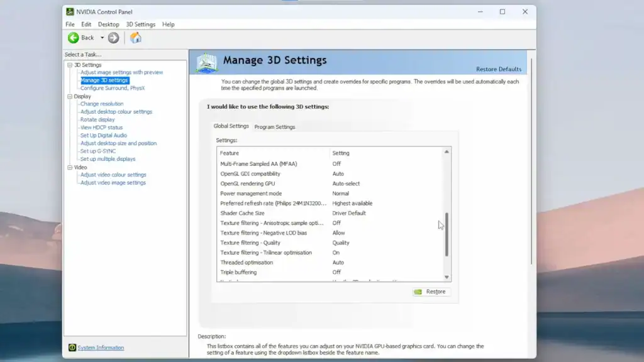The width and height of the screenshot is (644, 362).
Task: Select Power management mode row
Action: pos(330,194)
